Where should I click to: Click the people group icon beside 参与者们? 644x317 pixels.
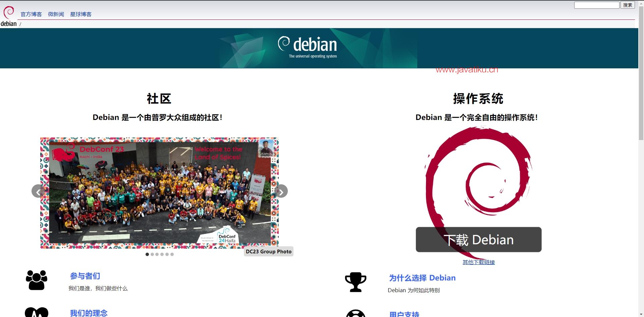coord(37,280)
